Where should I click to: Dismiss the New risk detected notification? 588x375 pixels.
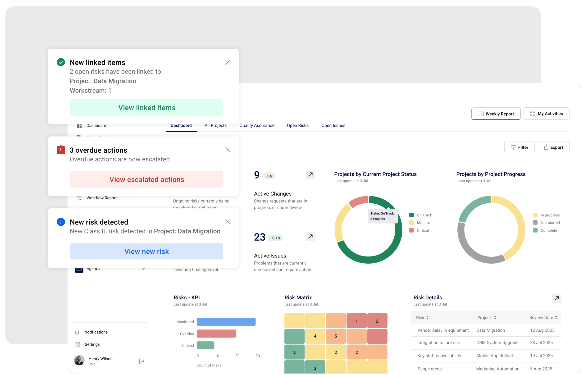(228, 222)
